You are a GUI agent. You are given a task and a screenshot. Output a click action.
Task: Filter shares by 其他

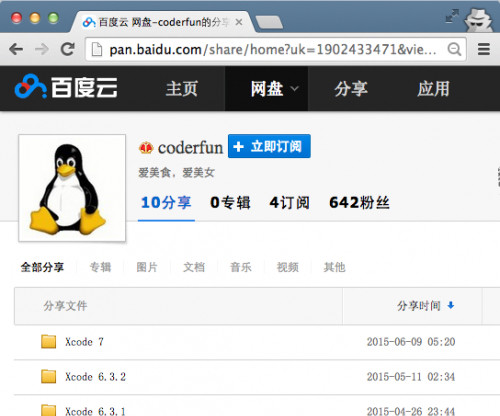coord(334,267)
